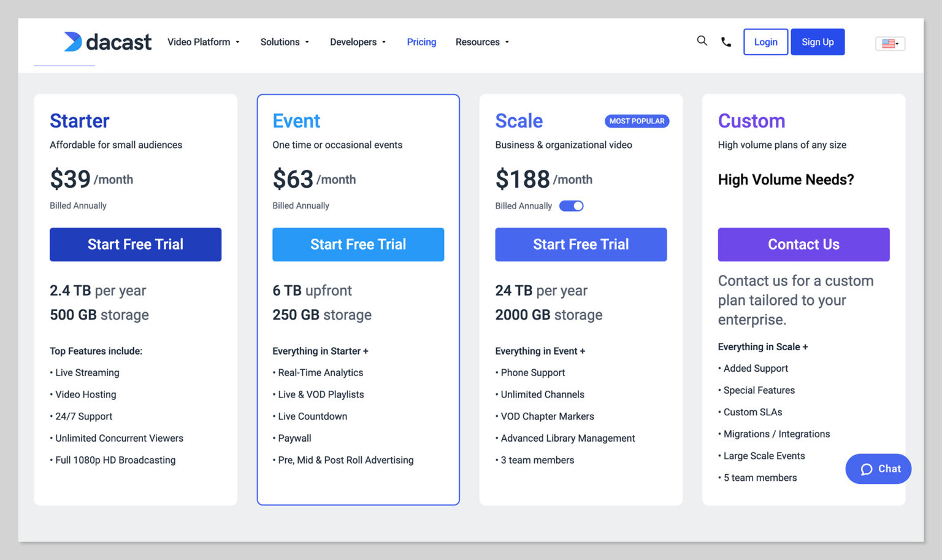Start a free trial of the Starter plan
Viewport: 942px width, 560px height.
coord(135,244)
